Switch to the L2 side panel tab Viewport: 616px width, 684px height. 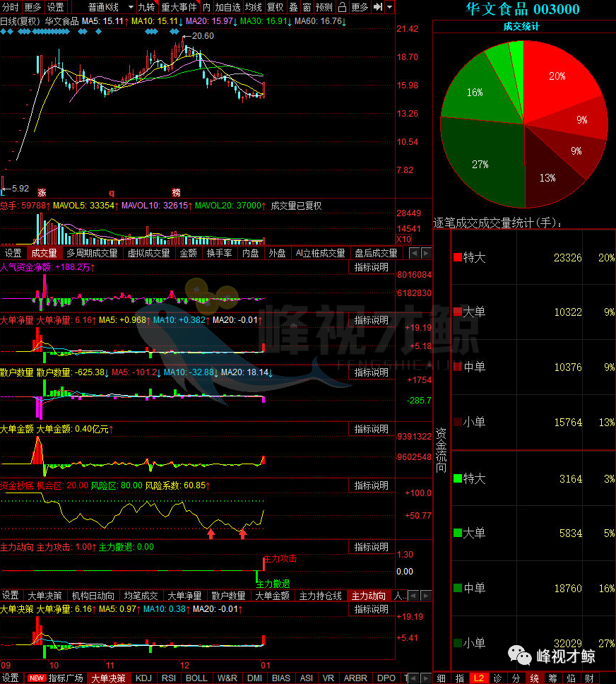pyautogui.click(x=478, y=678)
